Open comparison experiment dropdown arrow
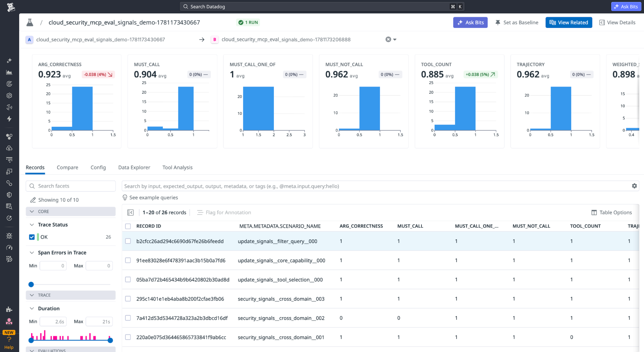Viewport: 644px width, 352px height. [395, 39]
